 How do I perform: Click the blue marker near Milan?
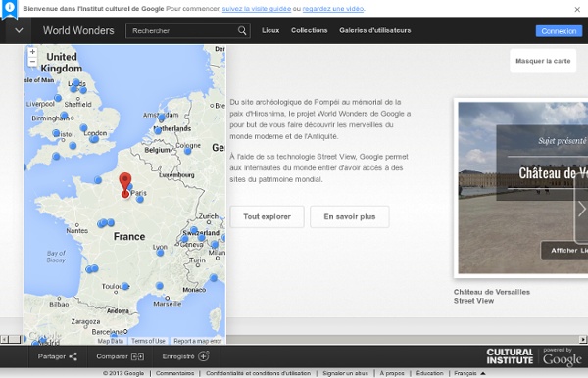pyautogui.click(x=215, y=244)
